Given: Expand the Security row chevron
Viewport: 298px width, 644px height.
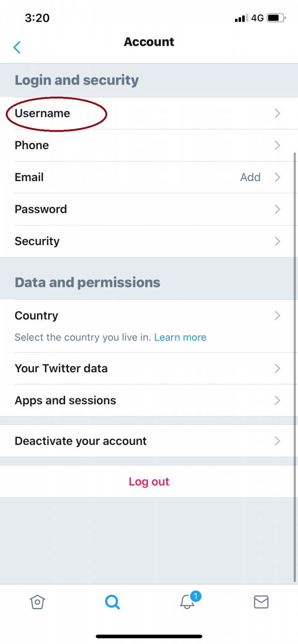Looking at the screenshot, I should [277, 241].
